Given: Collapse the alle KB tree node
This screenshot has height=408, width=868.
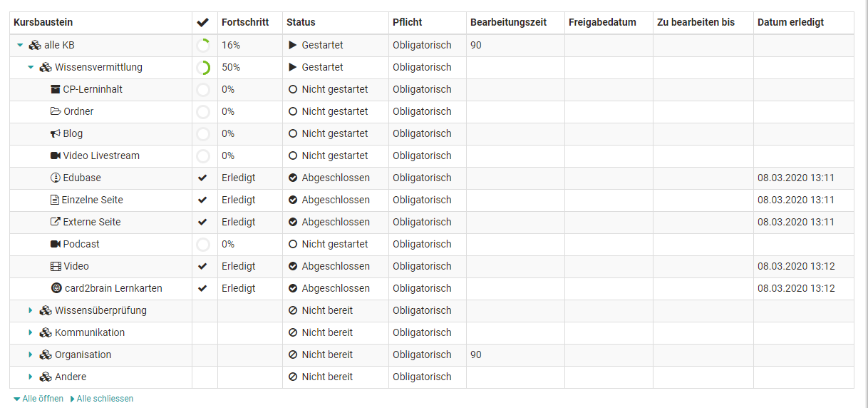Looking at the screenshot, I should coord(21,46).
